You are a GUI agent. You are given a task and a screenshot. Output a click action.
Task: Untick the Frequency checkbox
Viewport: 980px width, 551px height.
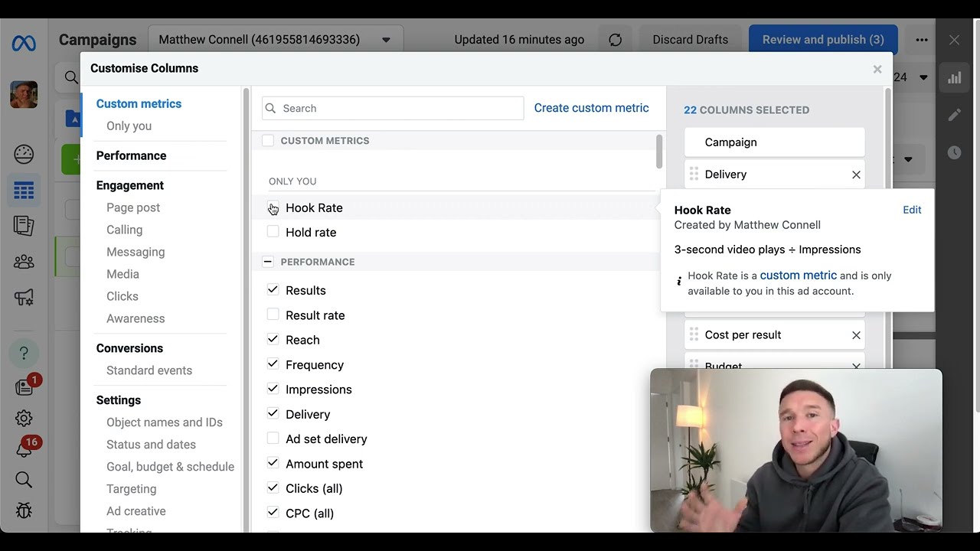(x=273, y=364)
